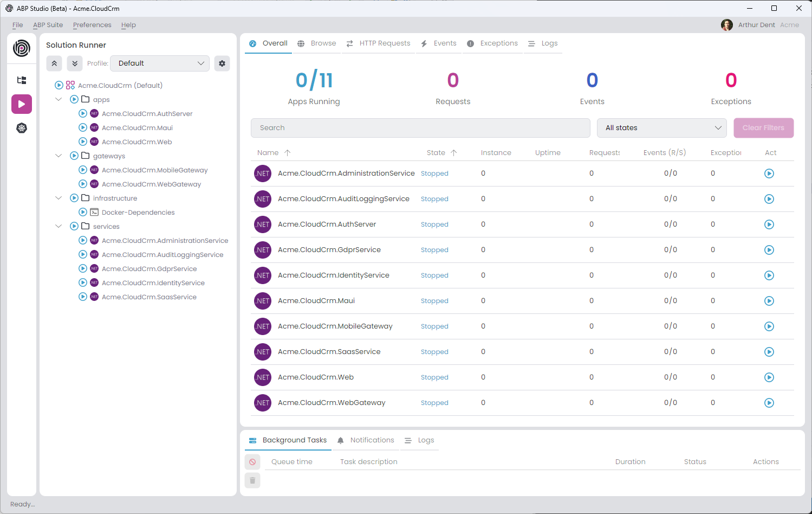This screenshot has height=514, width=812.
Task: Open the ABP Suite menu
Action: coord(48,25)
